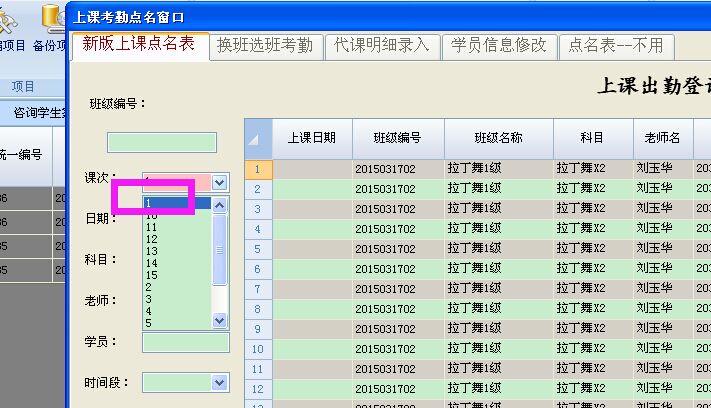Screen dimensions: 711x408
Task: Open the 时间段 dropdown
Action: tap(220, 382)
